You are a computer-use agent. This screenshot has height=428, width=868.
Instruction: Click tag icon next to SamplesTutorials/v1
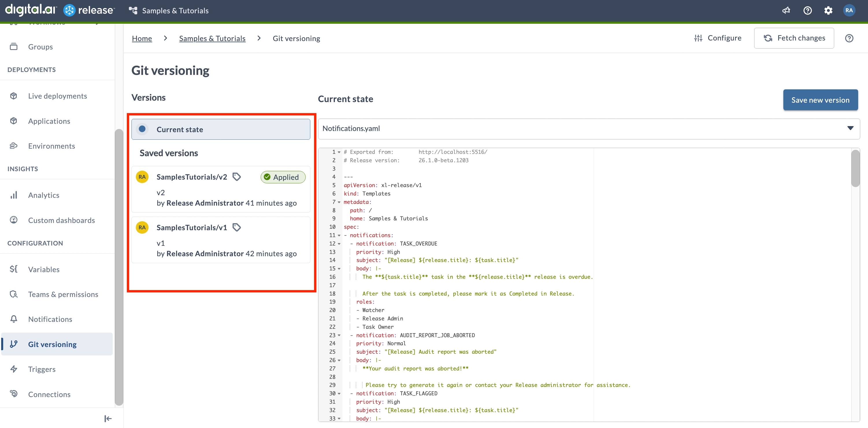click(x=237, y=227)
